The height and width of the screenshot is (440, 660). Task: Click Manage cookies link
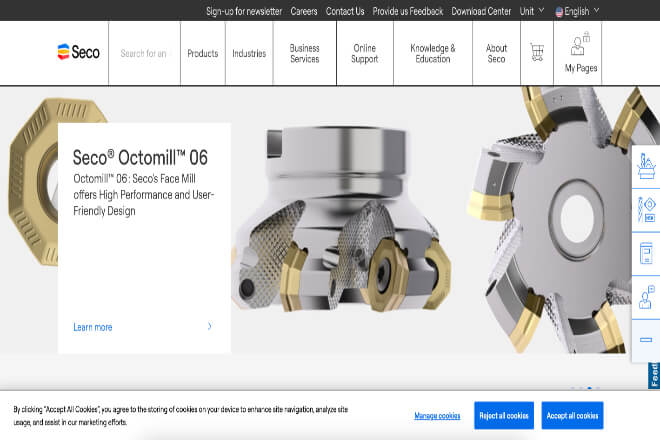point(437,416)
